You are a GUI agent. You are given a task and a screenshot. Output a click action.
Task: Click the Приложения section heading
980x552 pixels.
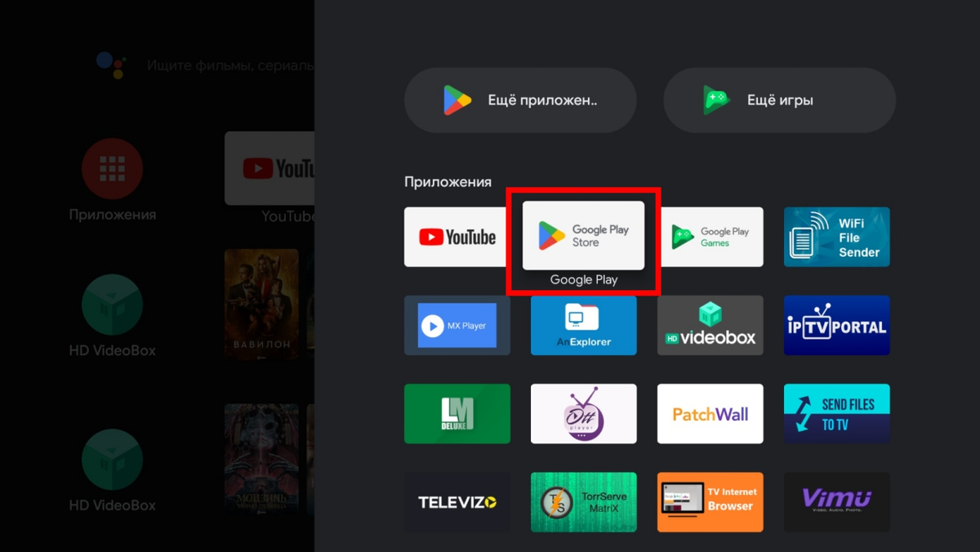tap(448, 182)
